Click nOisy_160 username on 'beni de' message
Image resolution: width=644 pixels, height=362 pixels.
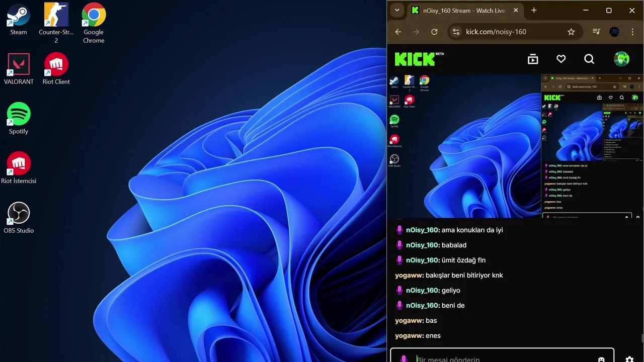(x=423, y=305)
